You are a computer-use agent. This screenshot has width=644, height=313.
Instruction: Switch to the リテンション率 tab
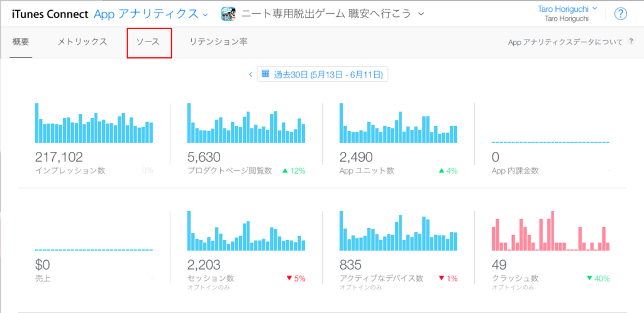pyautogui.click(x=218, y=42)
